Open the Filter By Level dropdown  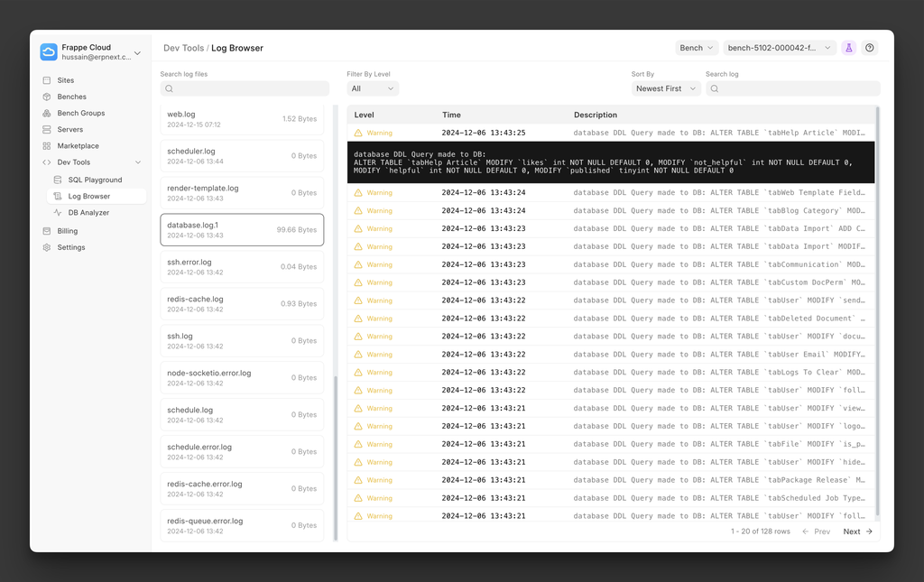coord(373,88)
